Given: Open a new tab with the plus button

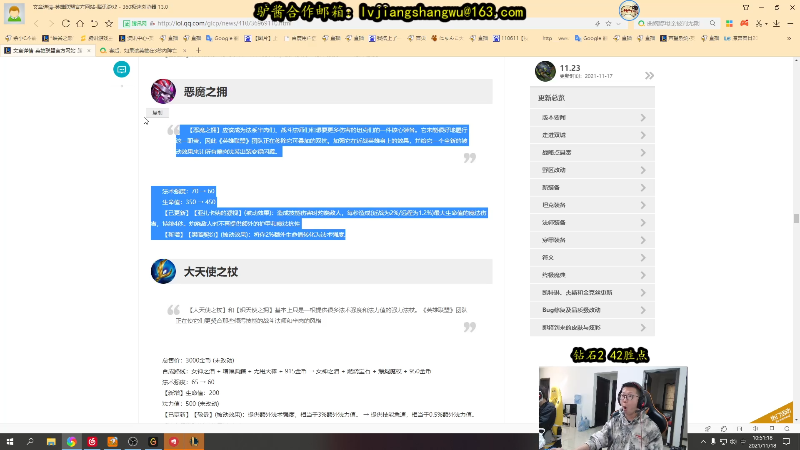Looking at the screenshot, I should coord(198,51).
